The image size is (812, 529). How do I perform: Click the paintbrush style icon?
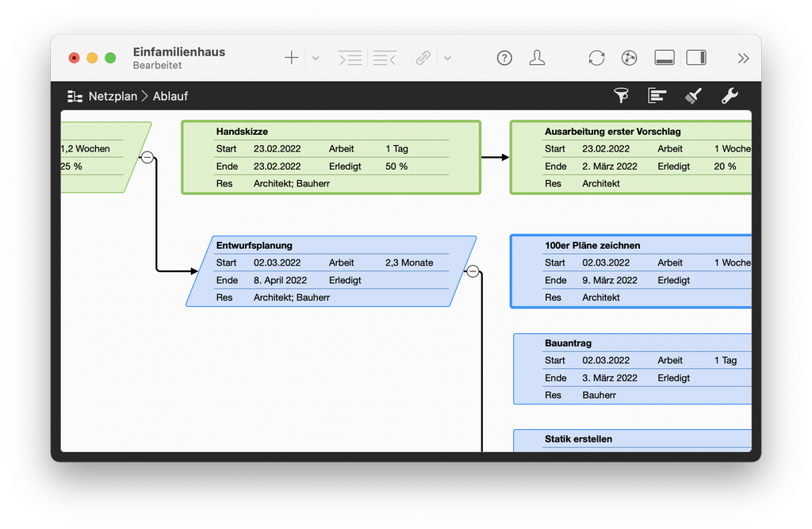(693, 96)
